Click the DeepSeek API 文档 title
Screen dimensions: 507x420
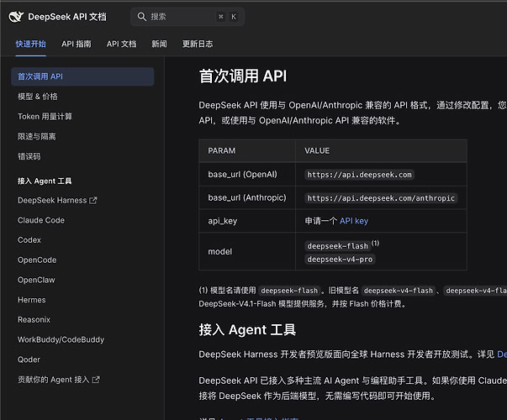[x=67, y=17]
